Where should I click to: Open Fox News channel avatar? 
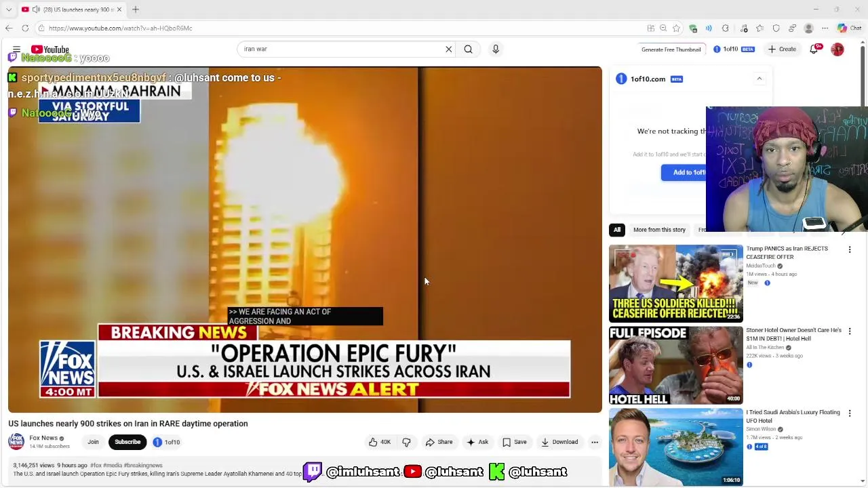pos(16,442)
